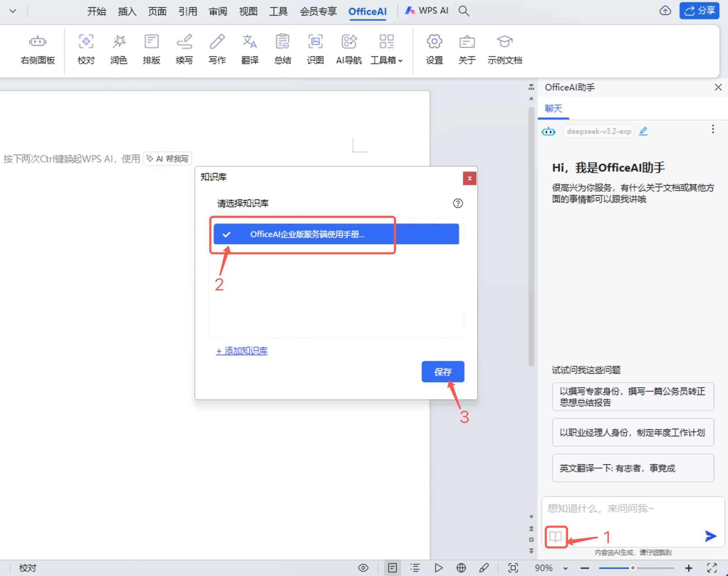Edit the deepseek-v3.2-exp model with pencil icon

(x=643, y=131)
